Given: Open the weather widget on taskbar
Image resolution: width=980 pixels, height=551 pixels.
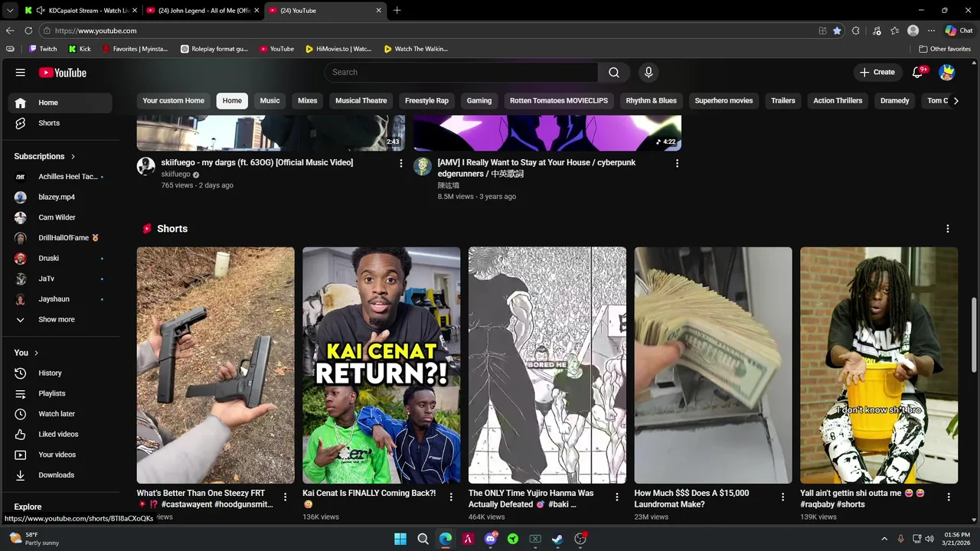Looking at the screenshot, I should pos(34,539).
